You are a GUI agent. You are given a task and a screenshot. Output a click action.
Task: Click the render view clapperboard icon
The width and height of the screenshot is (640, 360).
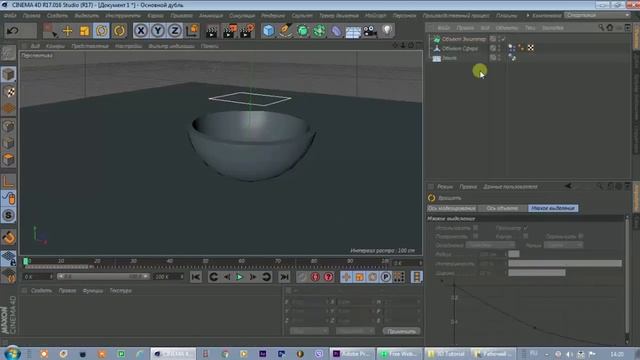click(x=211, y=31)
